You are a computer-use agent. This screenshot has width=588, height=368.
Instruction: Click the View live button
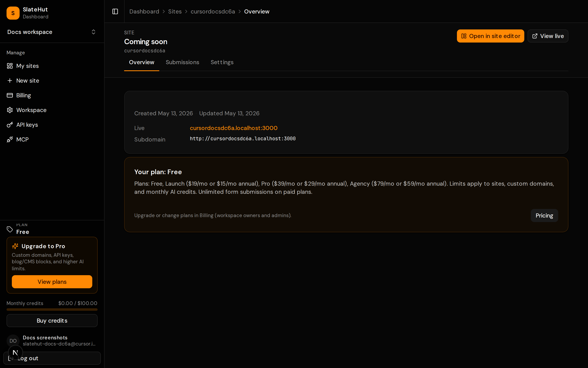tap(548, 36)
